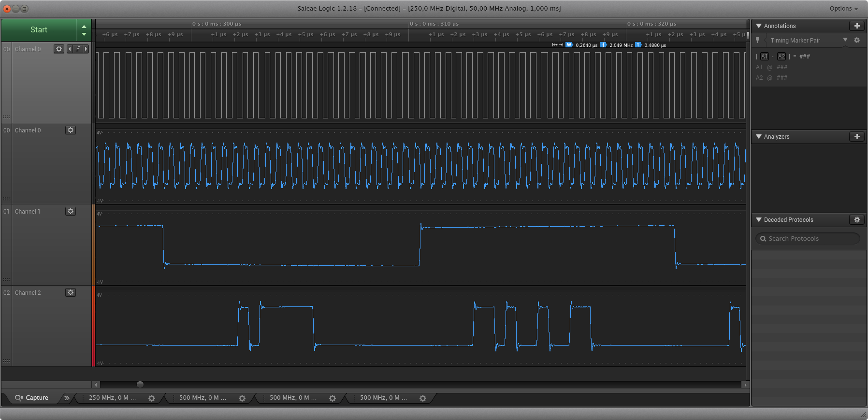The width and height of the screenshot is (868, 420).
Task: Click the width measurement W icon
Action: (569, 45)
